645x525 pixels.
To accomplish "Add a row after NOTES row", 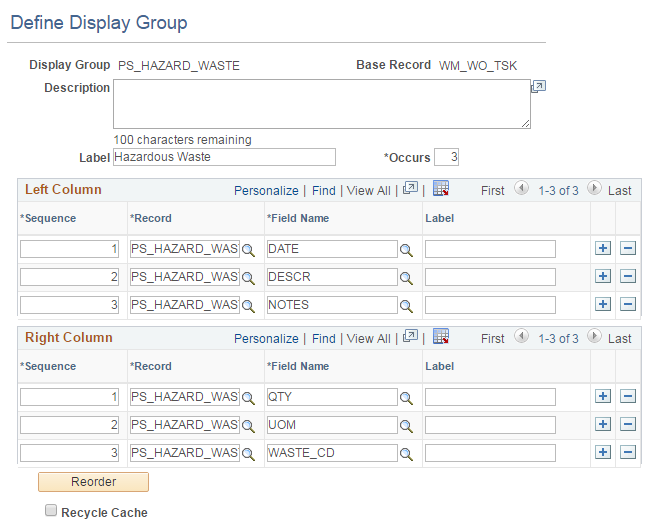I will tap(603, 305).
